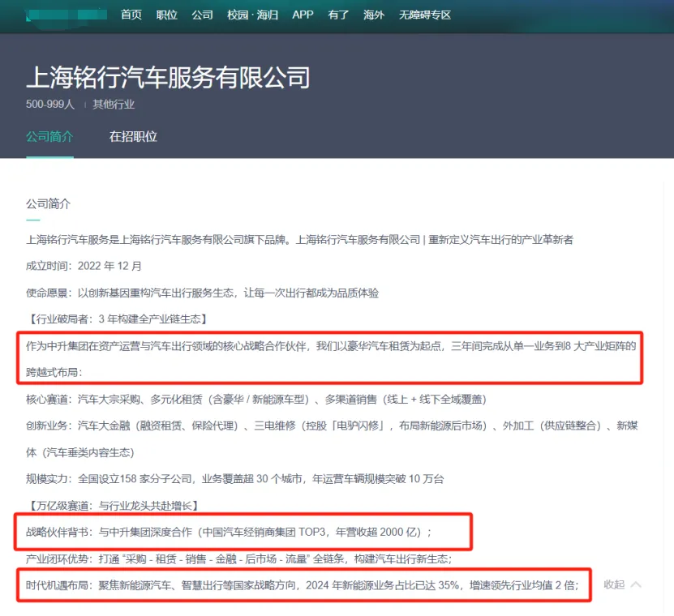The image size is (674, 616).
Task: Click the APP link in the top bar
Action: tap(302, 15)
